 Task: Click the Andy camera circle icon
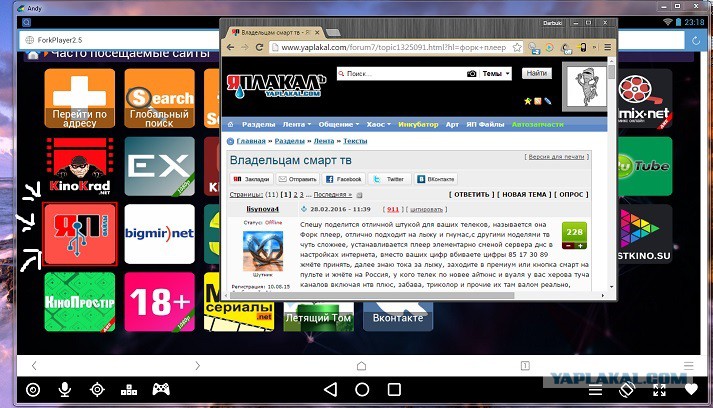(33, 389)
